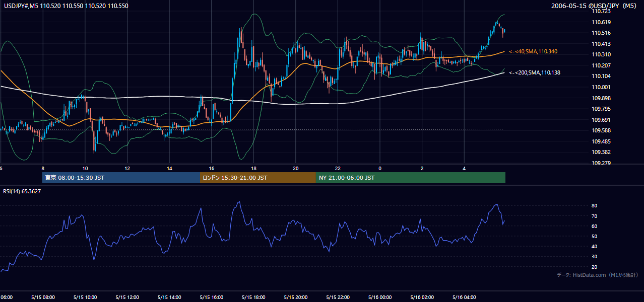
Task: Click price axis label 110.310
Action: coord(601,54)
